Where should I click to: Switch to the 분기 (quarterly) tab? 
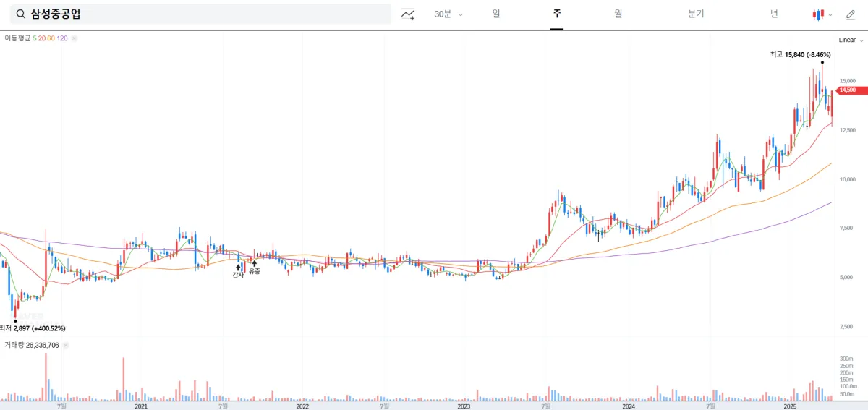(696, 14)
